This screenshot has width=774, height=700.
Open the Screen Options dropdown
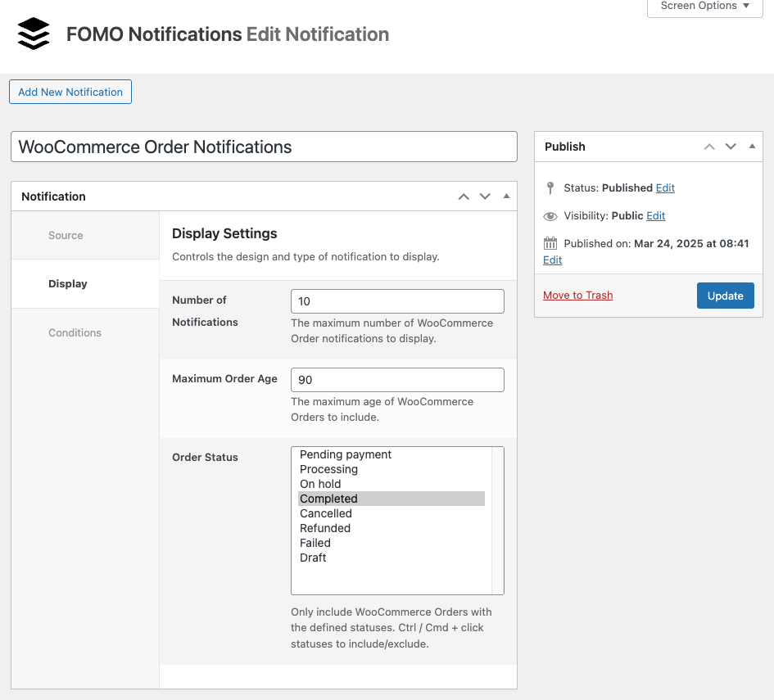click(x=705, y=6)
